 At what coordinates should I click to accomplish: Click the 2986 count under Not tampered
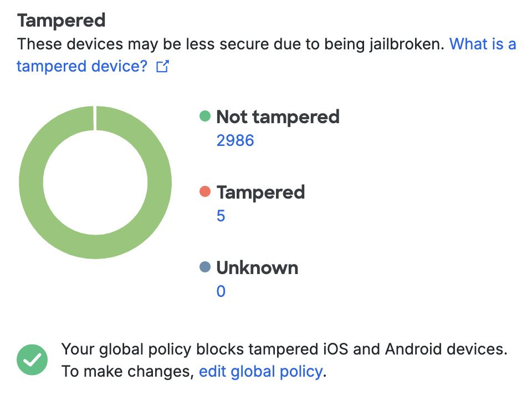(x=235, y=140)
